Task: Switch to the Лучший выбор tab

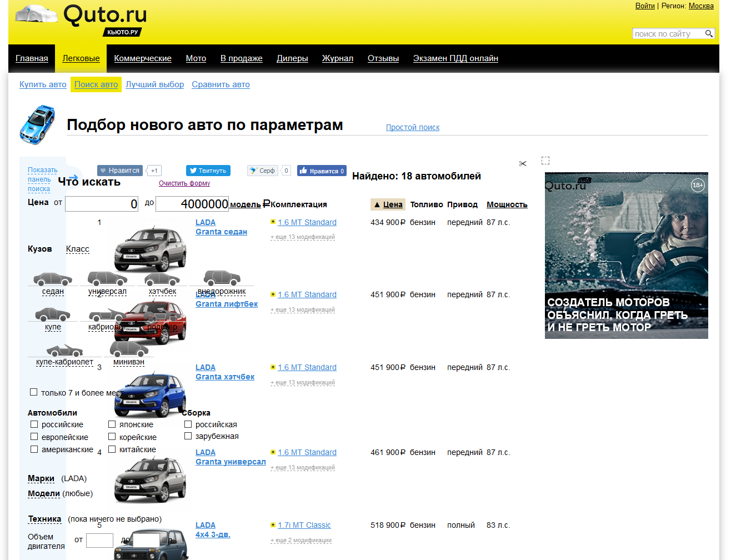Action: [x=155, y=84]
